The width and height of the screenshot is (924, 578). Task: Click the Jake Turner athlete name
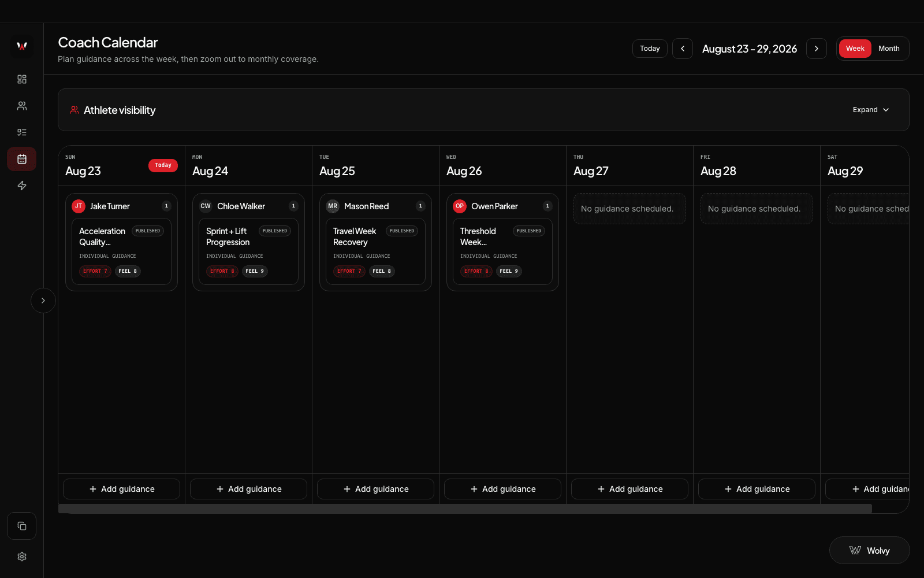[x=110, y=206]
